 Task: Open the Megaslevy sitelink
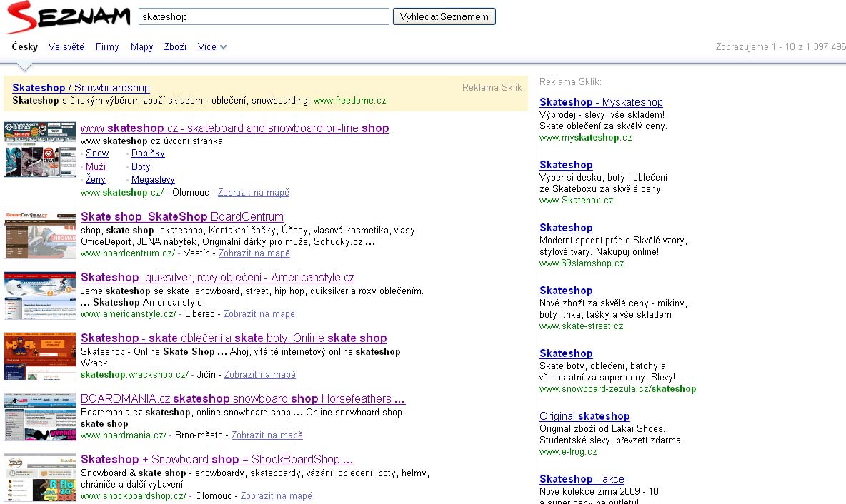pos(153,179)
